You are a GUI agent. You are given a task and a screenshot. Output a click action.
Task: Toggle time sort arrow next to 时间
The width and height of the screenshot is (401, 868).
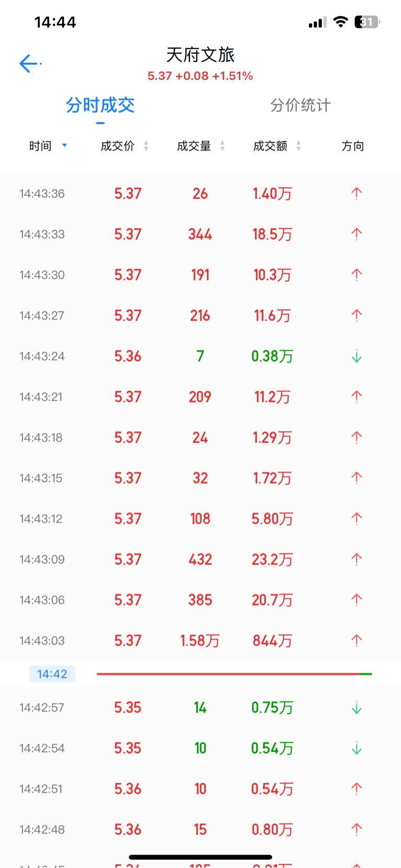[x=65, y=146]
